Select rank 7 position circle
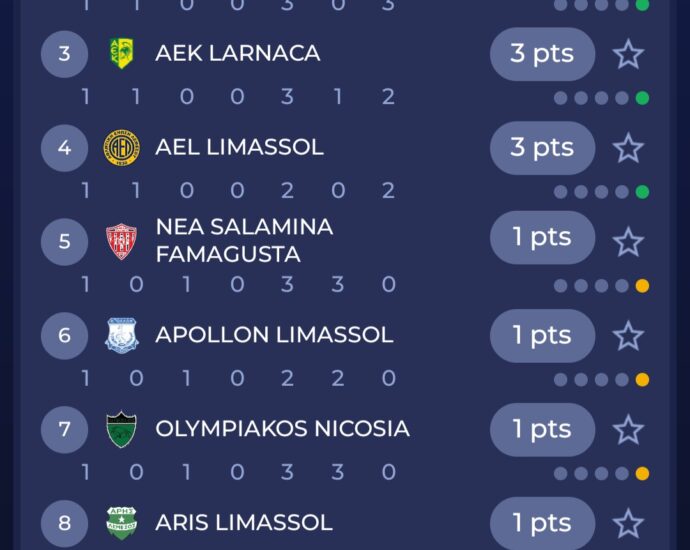 pyautogui.click(x=64, y=429)
